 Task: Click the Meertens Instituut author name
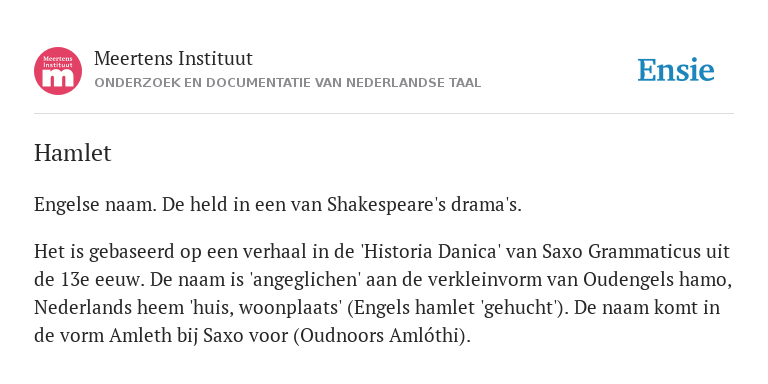(x=173, y=59)
